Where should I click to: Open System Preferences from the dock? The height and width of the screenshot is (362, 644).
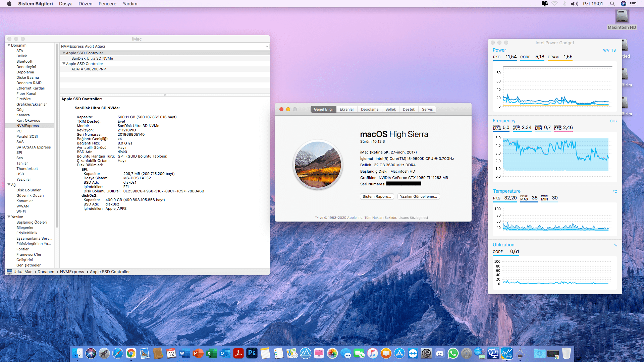point(426,353)
